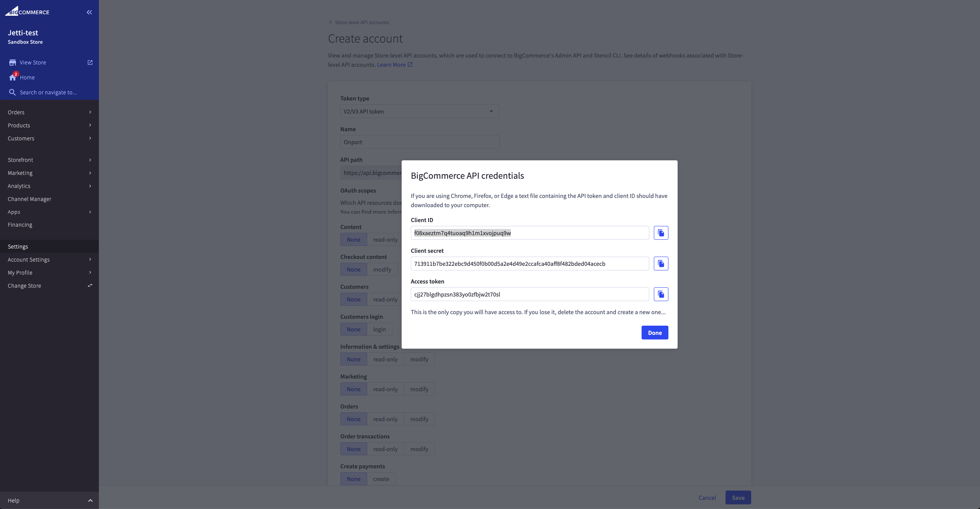Copy the Access token to clipboard
The height and width of the screenshot is (509, 980).
661,294
